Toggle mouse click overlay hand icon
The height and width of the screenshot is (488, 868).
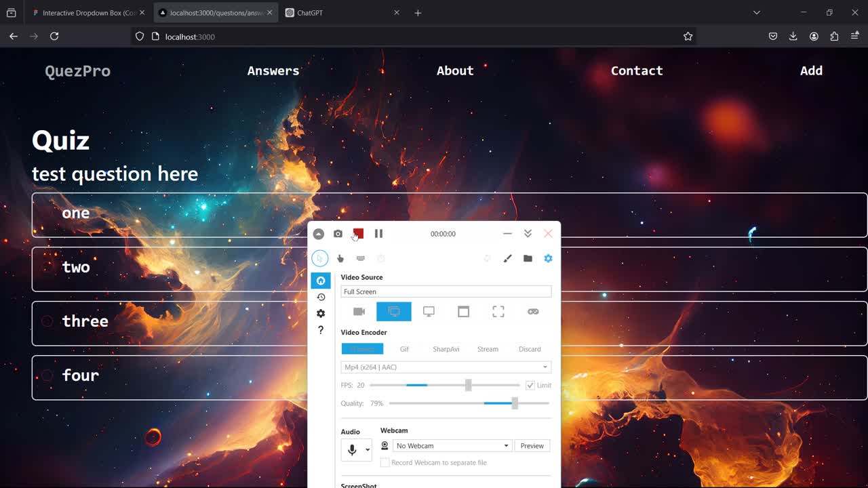point(340,258)
